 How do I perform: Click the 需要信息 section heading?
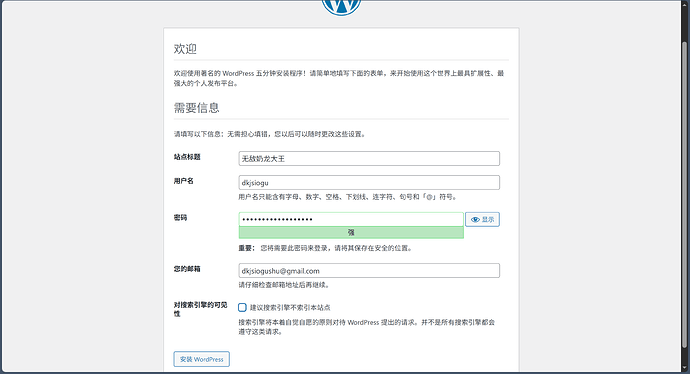(197, 108)
